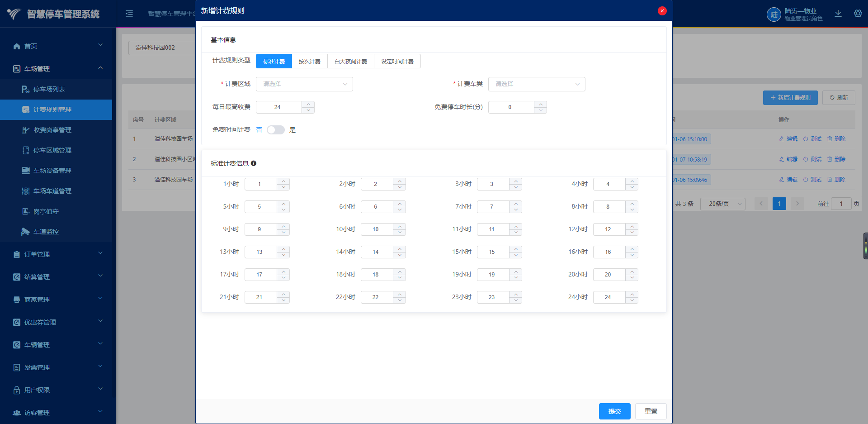The width and height of the screenshot is (868, 424).
Task: Open the 计费区域 dropdown
Action: 304,84
